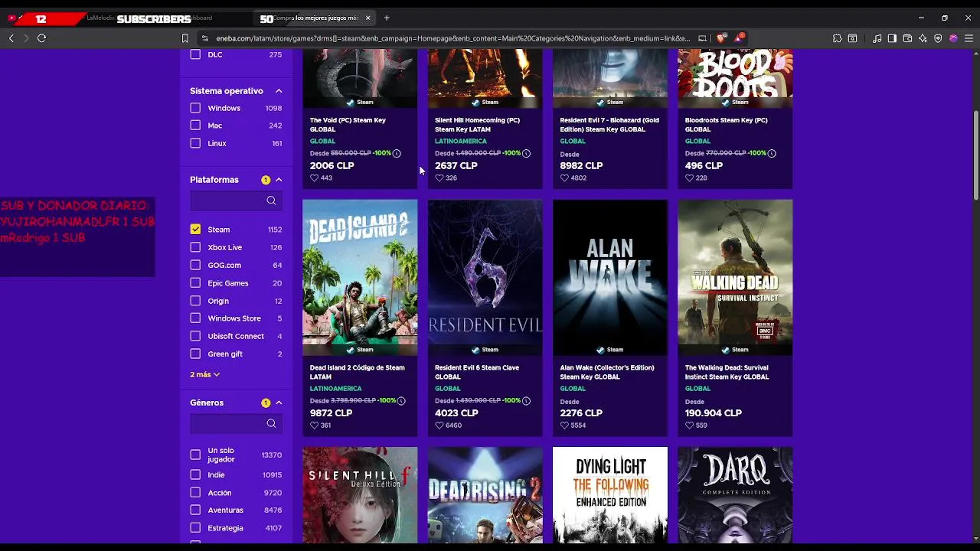The image size is (980, 551).
Task: Collapse the Plataformas filter section
Action: tap(279, 180)
